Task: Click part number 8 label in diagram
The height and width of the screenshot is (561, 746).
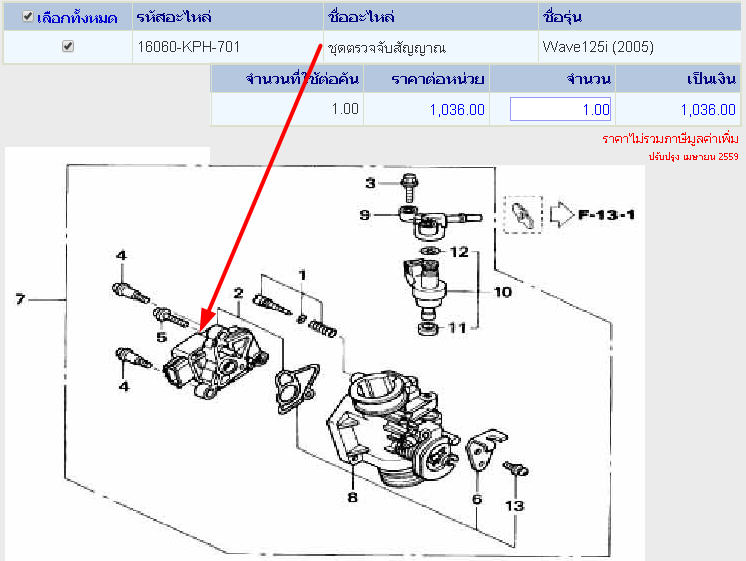Action: click(352, 497)
